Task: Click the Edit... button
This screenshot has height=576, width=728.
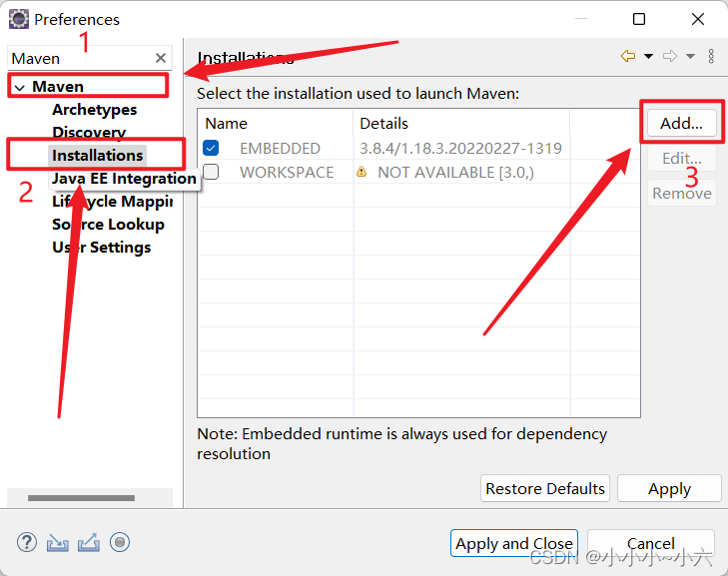Action: point(682,159)
